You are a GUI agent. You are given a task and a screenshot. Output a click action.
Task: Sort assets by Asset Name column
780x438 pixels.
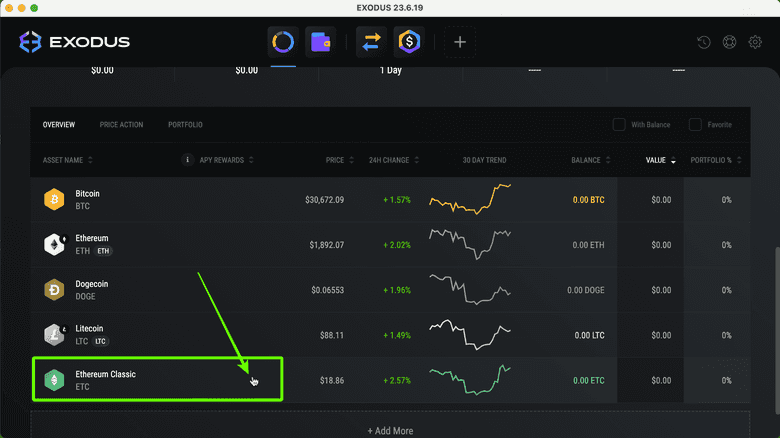point(68,160)
